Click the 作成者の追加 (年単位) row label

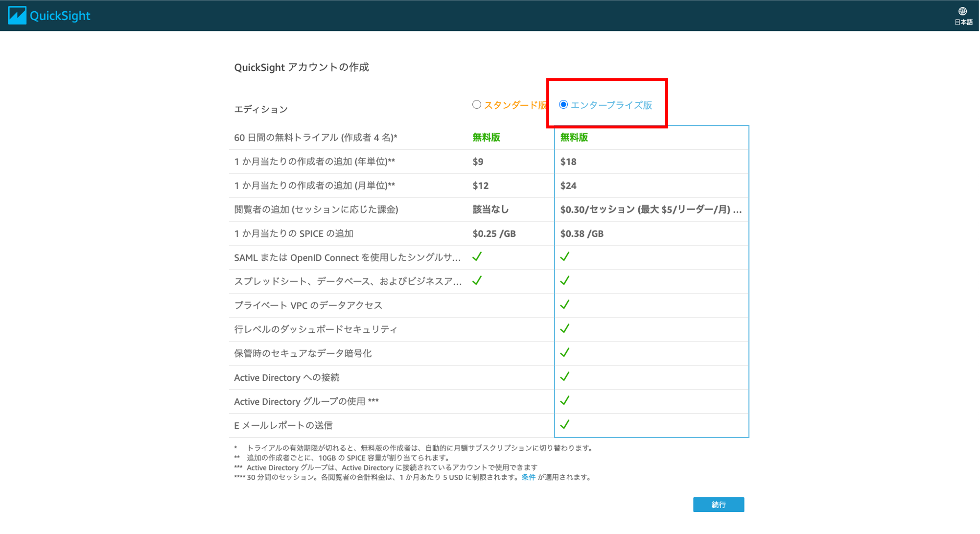314,162
